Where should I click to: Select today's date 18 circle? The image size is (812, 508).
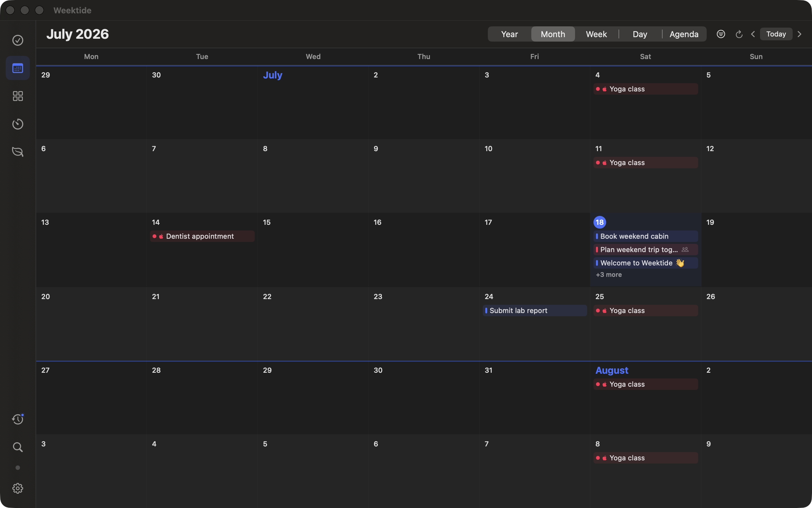[x=599, y=222]
